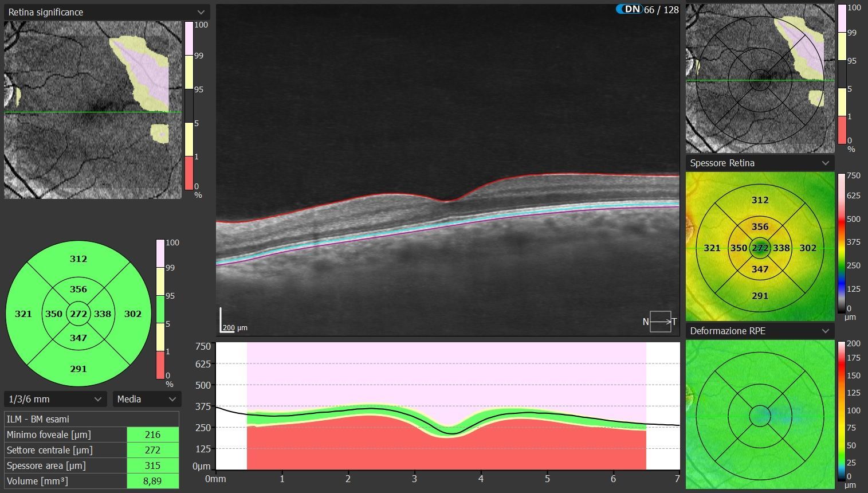Select the Minimo foveale value 216
This screenshot has height=493, width=868.
152,435
